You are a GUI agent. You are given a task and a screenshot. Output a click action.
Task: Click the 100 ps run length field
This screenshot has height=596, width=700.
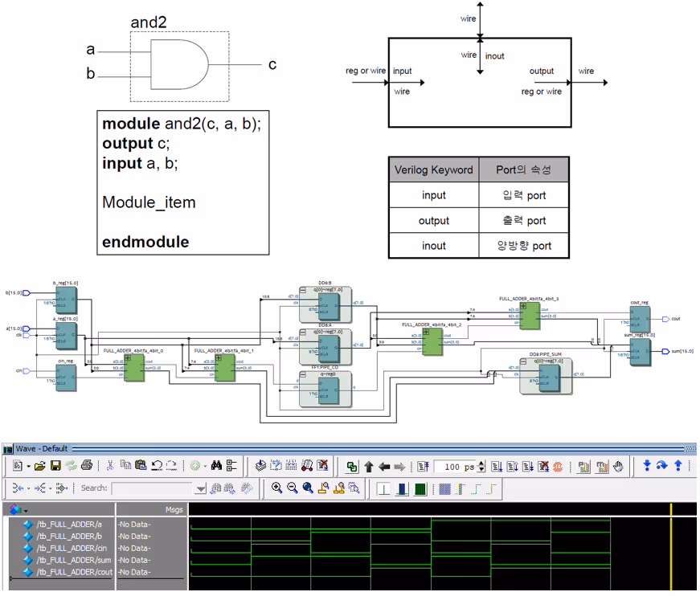pos(455,467)
